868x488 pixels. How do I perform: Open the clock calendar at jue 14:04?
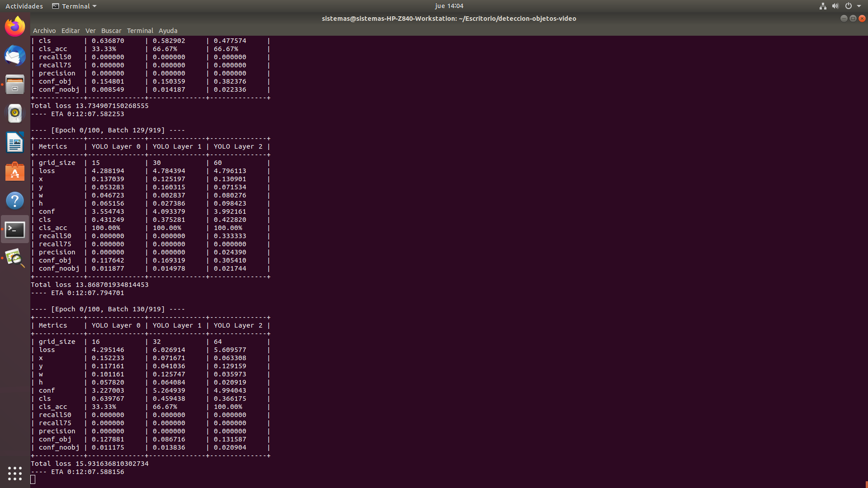(449, 6)
